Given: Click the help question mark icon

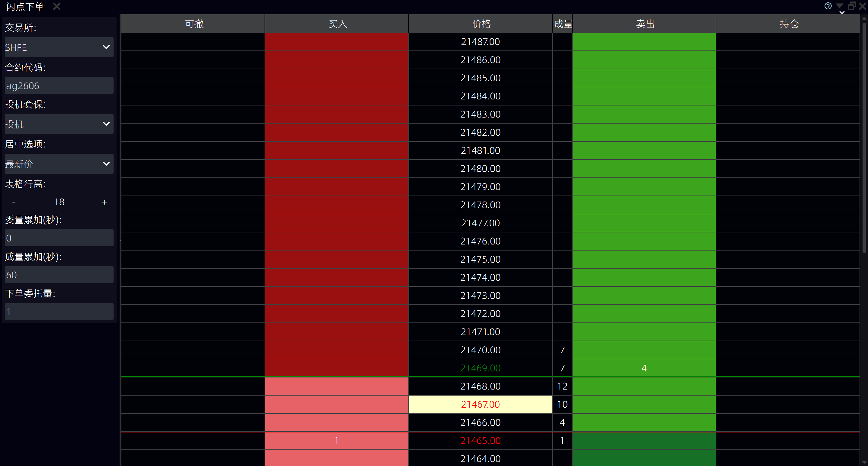Looking at the screenshot, I should pos(828,6).
